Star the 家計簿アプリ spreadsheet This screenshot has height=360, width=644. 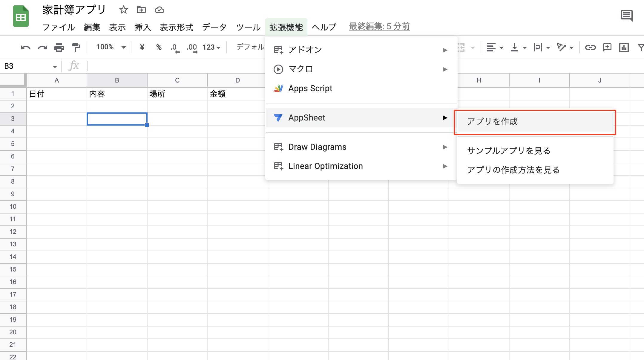click(123, 10)
